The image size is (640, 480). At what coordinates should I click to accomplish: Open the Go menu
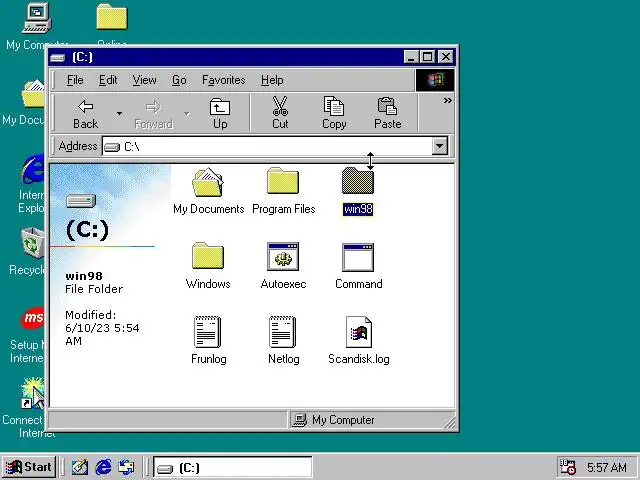(x=179, y=80)
